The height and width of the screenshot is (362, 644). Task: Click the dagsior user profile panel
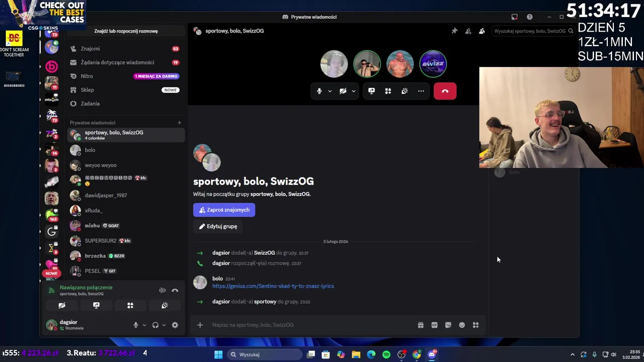87,325
